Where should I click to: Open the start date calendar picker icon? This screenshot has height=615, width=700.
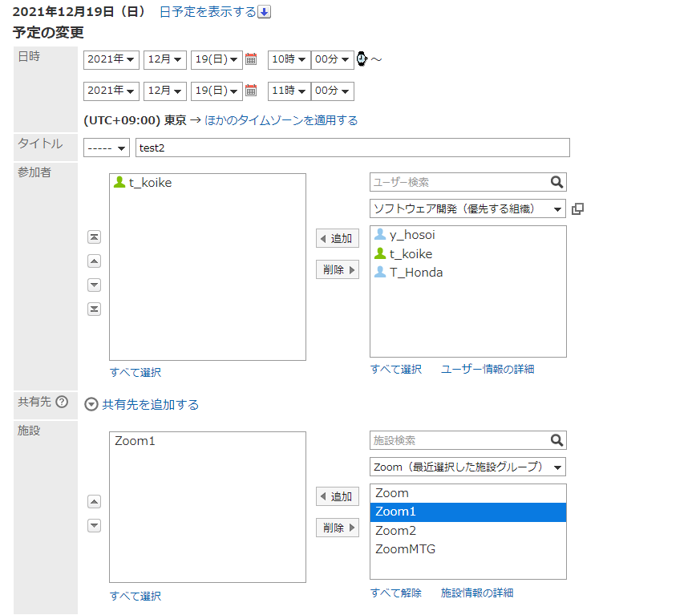pos(251,59)
